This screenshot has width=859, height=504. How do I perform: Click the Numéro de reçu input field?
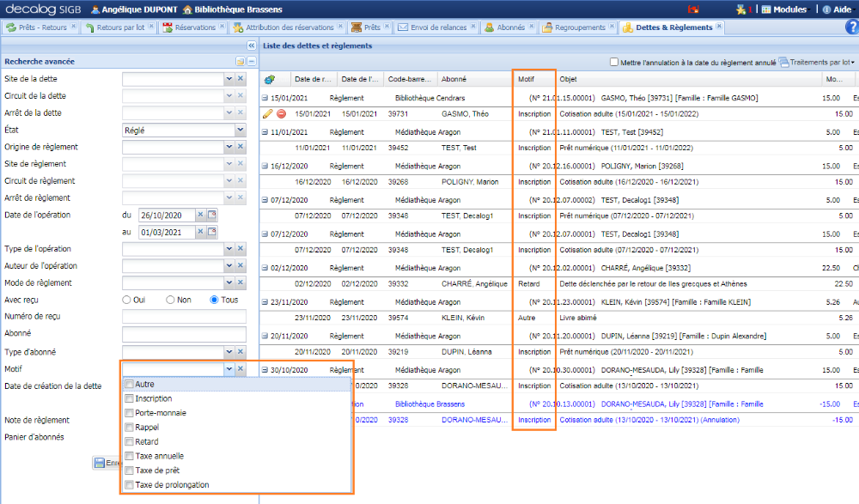tap(184, 317)
